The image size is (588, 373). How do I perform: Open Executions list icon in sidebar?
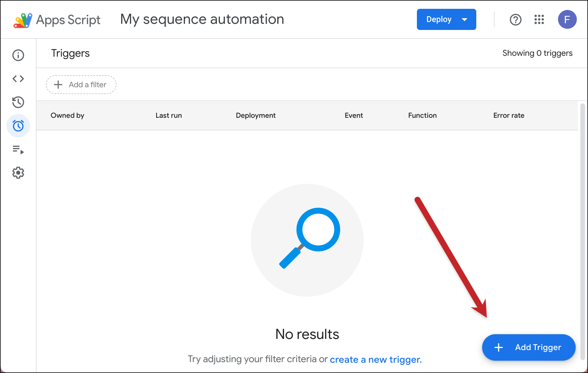tap(18, 149)
